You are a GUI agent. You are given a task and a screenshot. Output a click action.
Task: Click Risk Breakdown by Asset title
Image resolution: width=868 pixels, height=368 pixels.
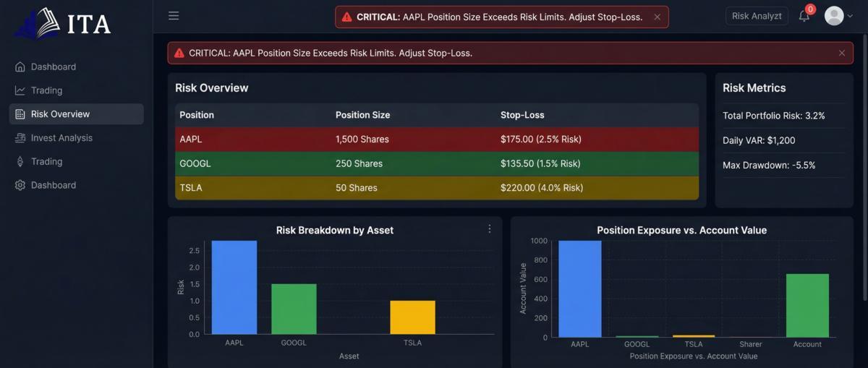[335, 230]
